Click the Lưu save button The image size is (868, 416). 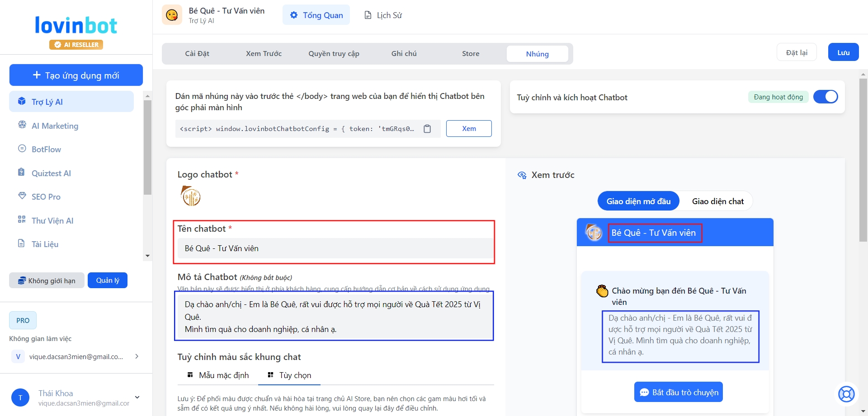tap(843, 52)
